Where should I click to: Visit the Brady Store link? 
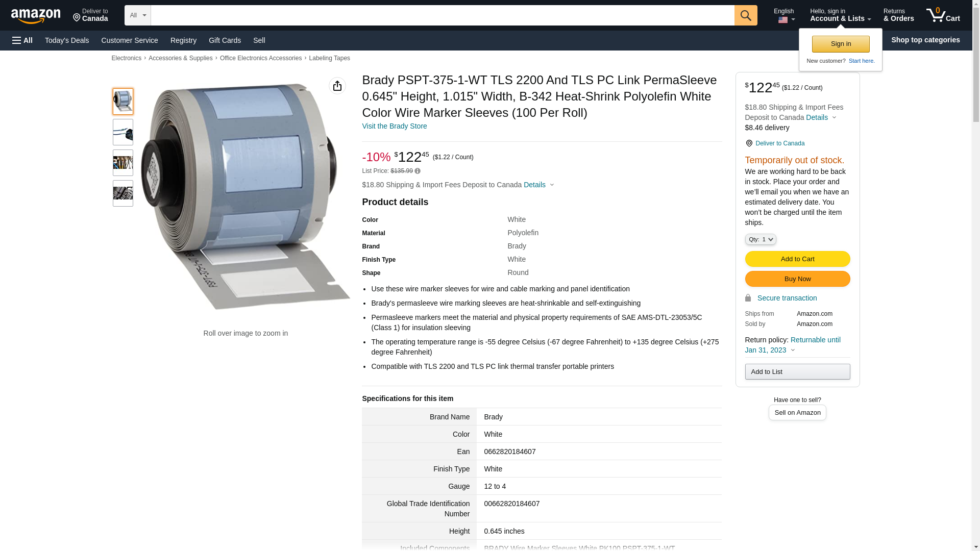click(394, 126)
